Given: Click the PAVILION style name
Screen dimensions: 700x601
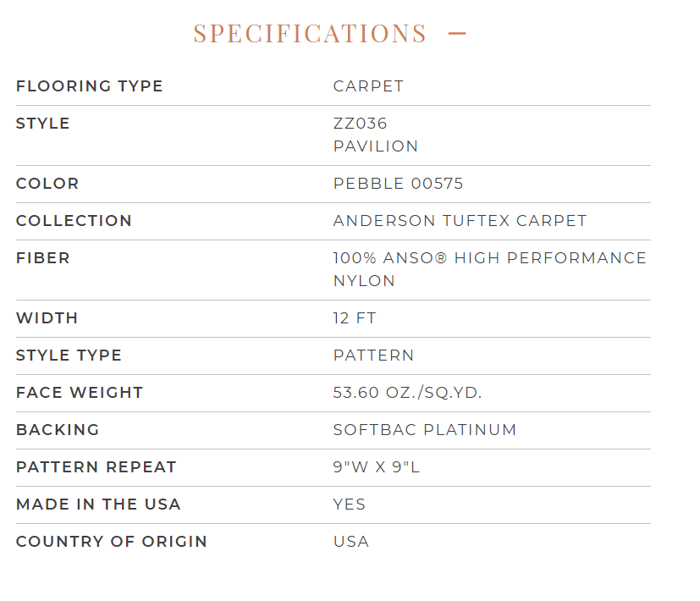Looking at the screenshot, I should pyautogui.click(x=376, y=146).
